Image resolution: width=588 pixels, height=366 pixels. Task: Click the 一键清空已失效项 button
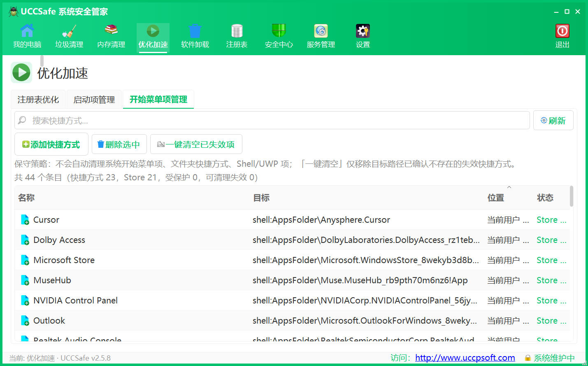click(196, 144)
